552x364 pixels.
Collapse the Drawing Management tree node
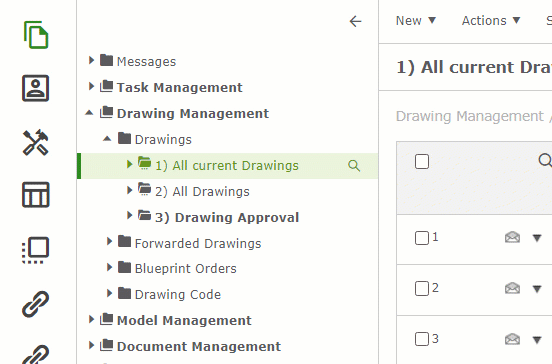click(x=89, y=113)
